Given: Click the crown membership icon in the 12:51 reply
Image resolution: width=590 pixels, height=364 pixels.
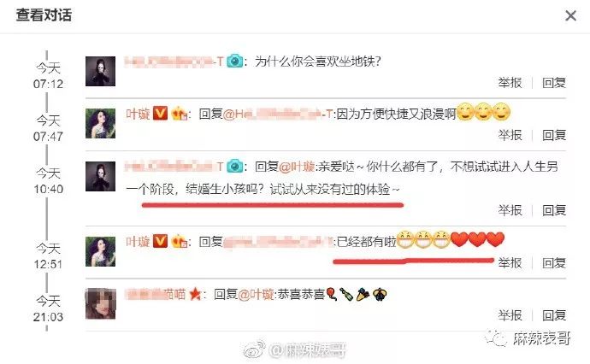Looking at the screenshot, I should coord(180,241).
